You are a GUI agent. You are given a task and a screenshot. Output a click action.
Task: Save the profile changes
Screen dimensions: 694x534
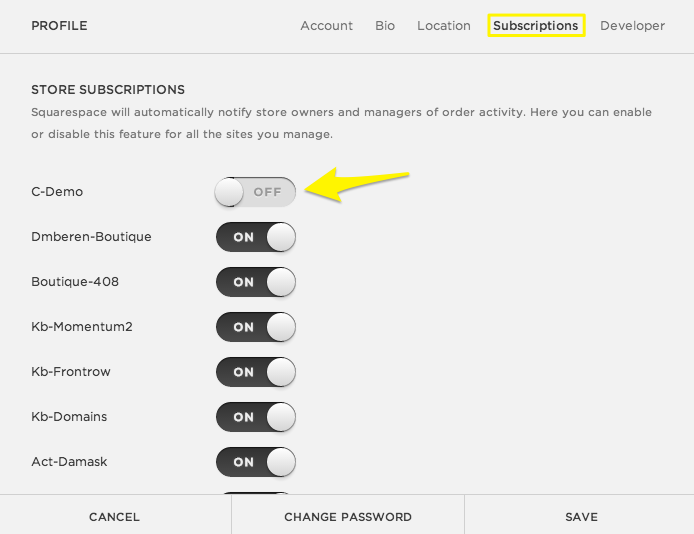pos(581,517)
